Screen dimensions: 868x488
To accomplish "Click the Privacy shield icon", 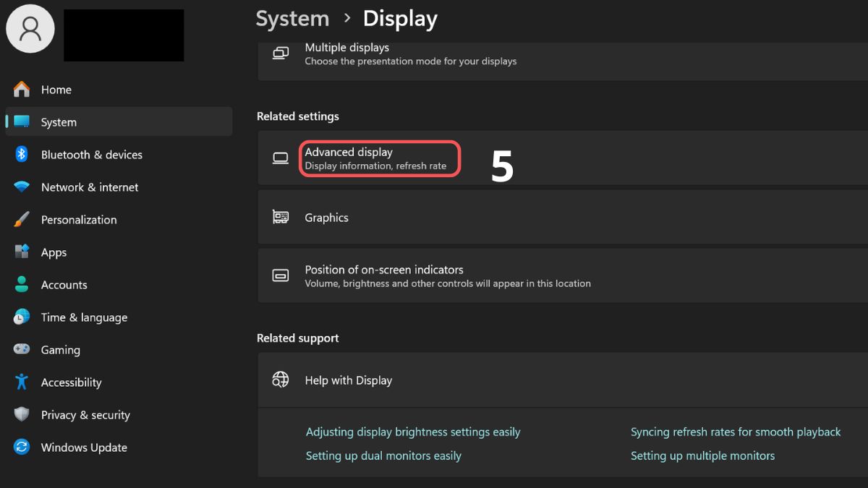I will pos(22,414).
